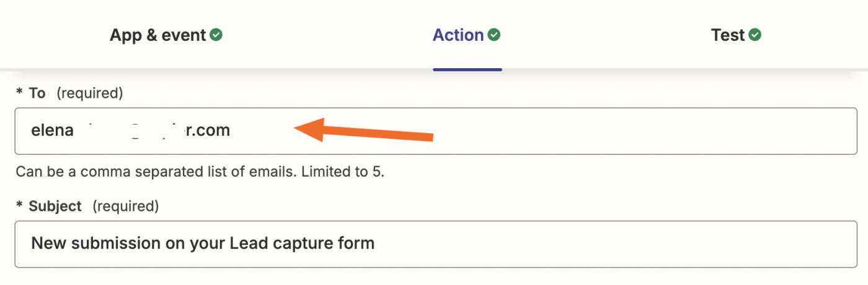868x285 pixels.
Task: Click the asterisk before the To label
Action: tap(19, 94)
